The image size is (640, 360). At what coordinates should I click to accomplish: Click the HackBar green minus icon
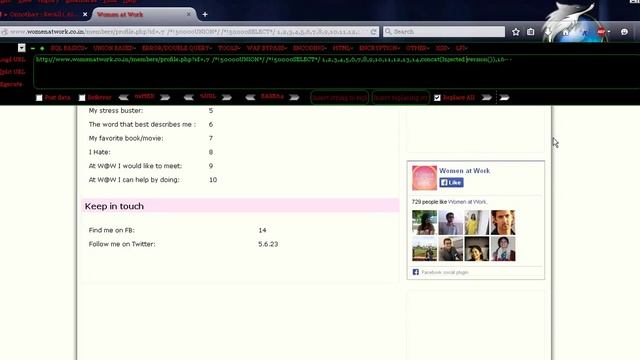33,48
